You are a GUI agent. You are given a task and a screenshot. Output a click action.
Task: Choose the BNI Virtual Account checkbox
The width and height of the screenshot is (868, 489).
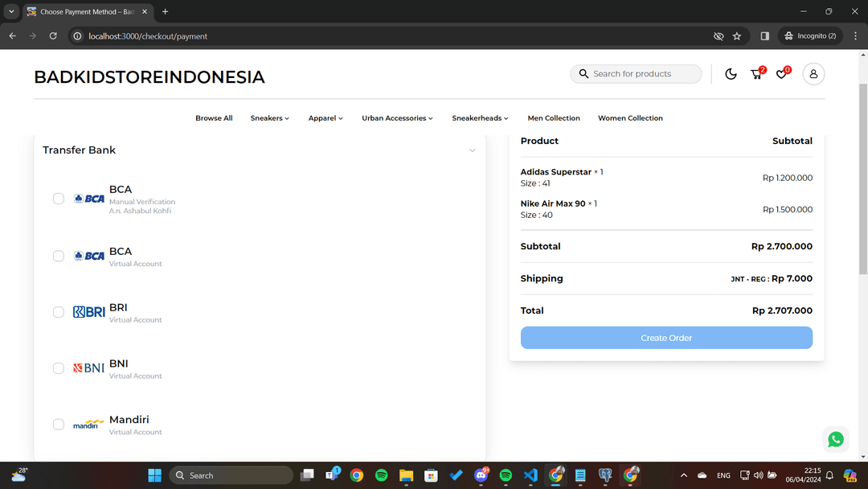pos(59,368)
